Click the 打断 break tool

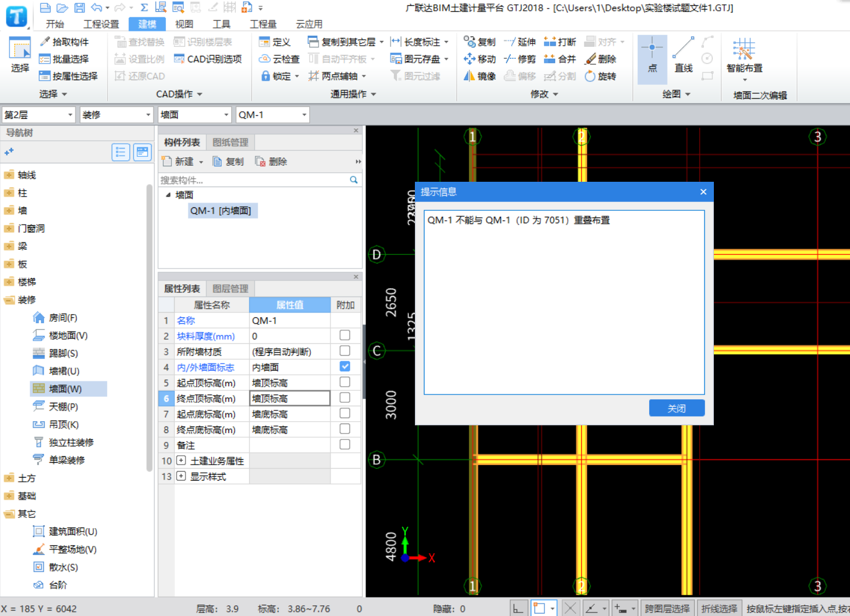(x=560, y=42)
